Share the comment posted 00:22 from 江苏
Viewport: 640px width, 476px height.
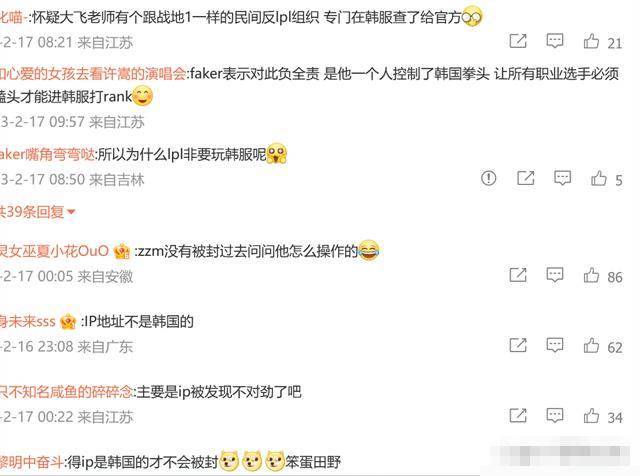coord(518,416)
